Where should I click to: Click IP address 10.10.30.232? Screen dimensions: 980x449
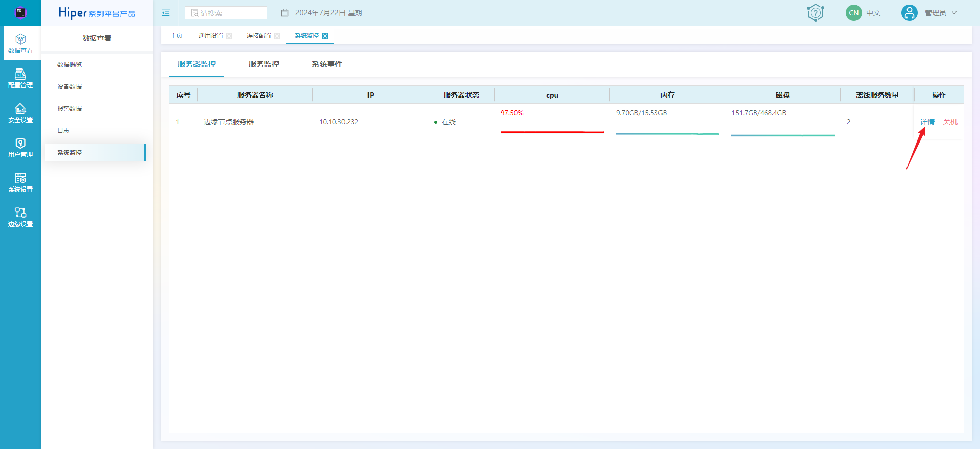339,122
